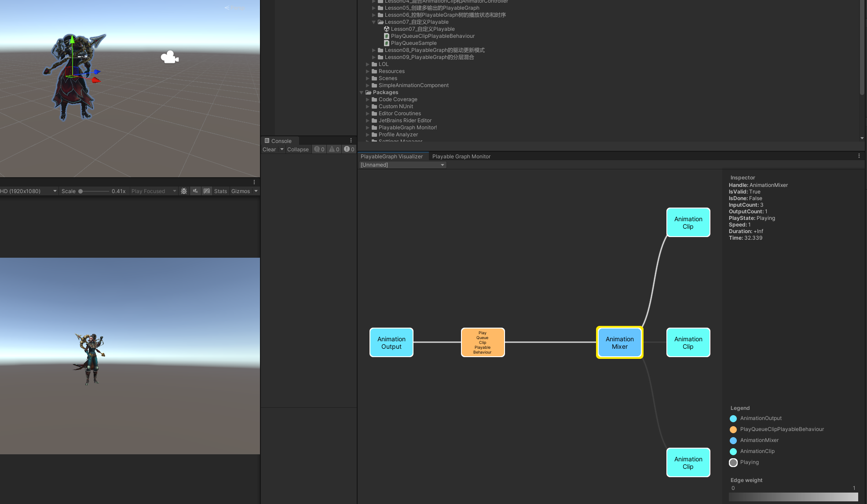Screen dimensions: 867x504
Task: Select PlayQueueSample script file
Action: click(413, 43)
